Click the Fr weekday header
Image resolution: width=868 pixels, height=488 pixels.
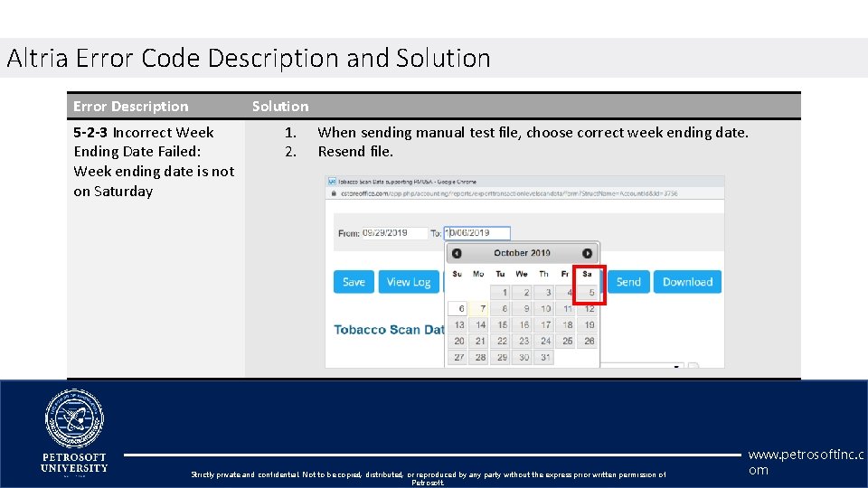pos(564,274)
